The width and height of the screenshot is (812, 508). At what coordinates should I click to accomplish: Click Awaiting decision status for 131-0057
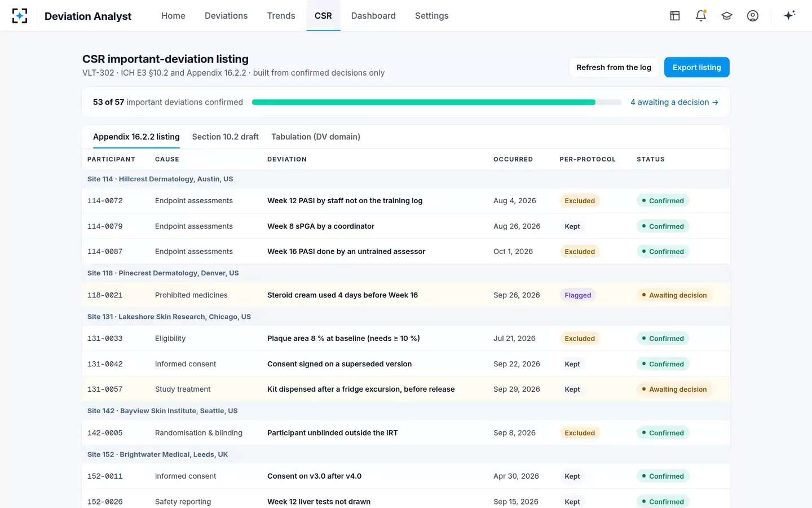pos(674,389)
